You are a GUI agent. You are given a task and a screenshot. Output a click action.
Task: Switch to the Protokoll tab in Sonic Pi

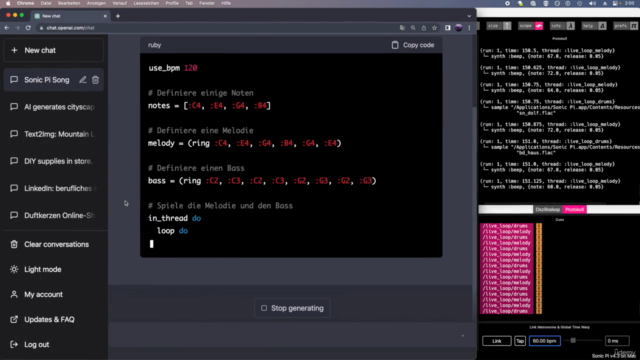coord(574,209)
